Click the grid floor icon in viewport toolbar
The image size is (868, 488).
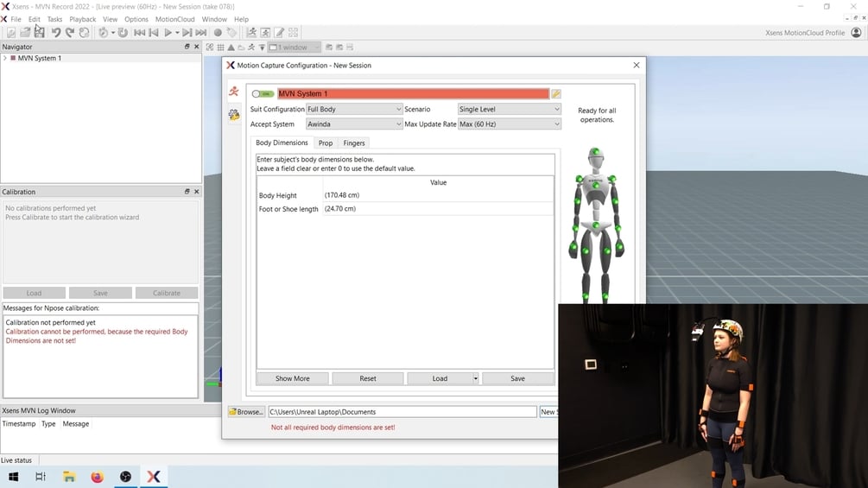(x=220, y=48)
